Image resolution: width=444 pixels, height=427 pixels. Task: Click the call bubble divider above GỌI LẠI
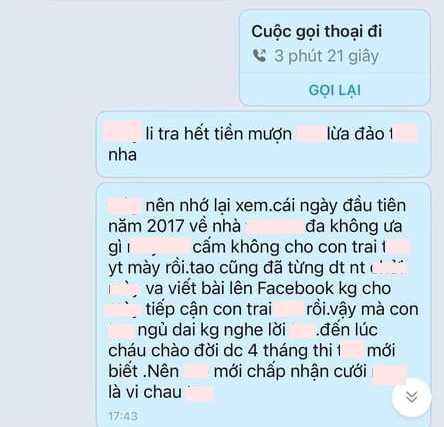coord(335,74)
